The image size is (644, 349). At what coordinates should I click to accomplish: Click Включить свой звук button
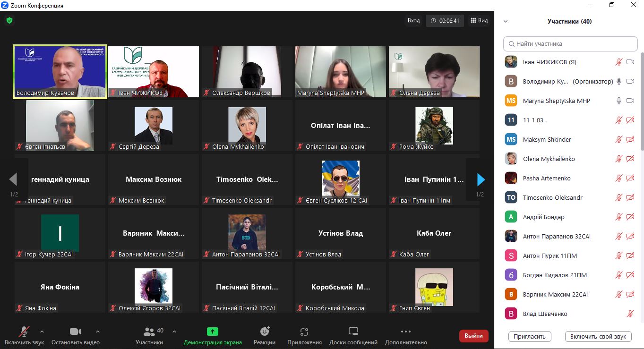coord(598,337)
